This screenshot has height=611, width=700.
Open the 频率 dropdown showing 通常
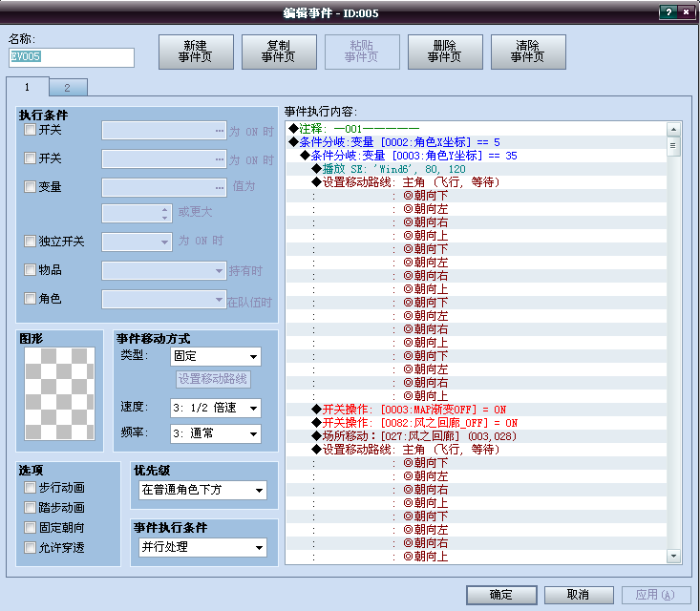(216, 433)
